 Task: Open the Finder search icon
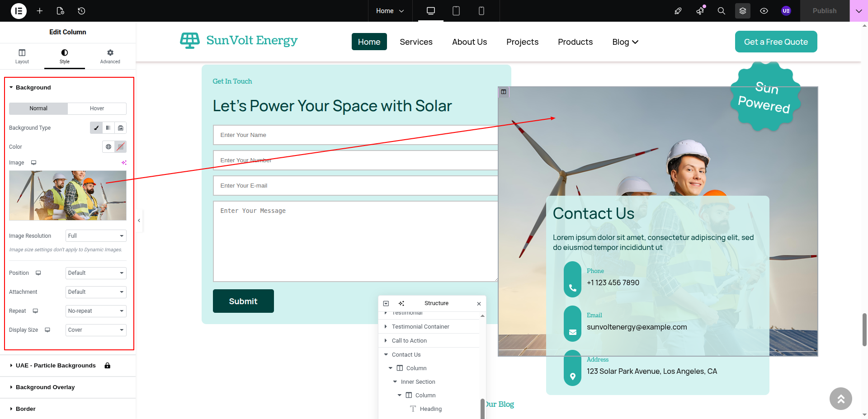tap(722, 11)
